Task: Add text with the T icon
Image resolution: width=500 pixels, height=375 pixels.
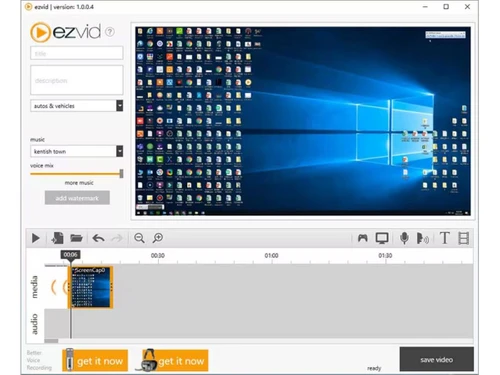Action: click(x=445, y=238)
